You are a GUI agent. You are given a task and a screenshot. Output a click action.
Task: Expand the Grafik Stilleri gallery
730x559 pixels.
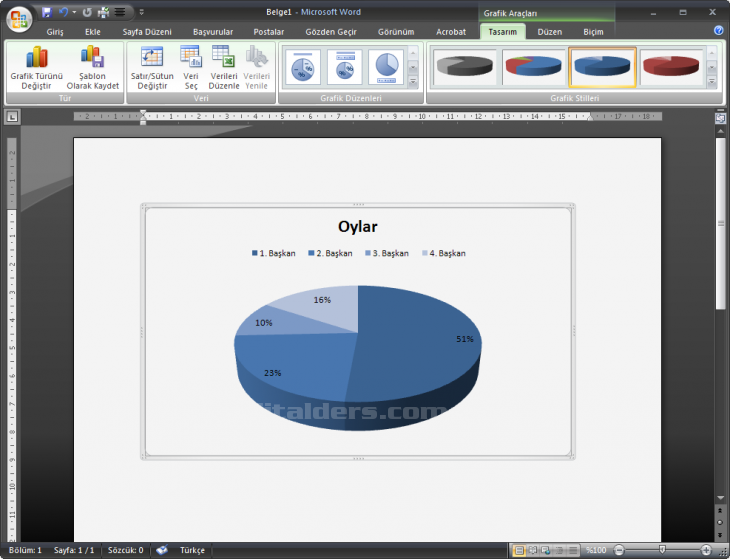coord(712,81)
